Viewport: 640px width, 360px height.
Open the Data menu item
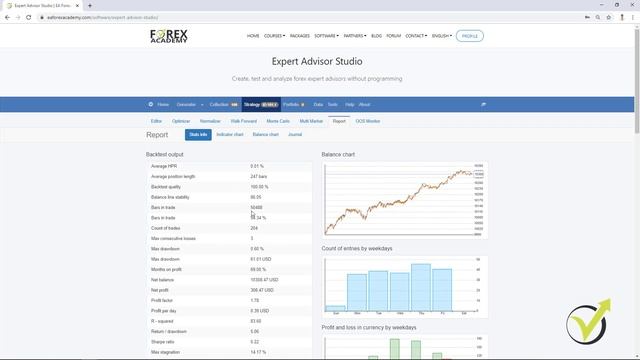(x=318, y=104)
